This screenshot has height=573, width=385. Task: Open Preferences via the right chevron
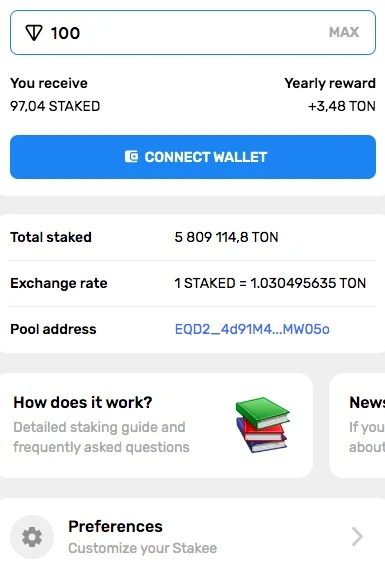357,536
